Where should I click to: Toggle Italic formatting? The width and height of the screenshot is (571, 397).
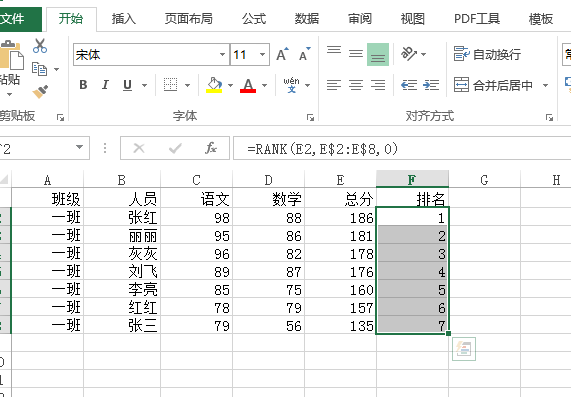coord(105,85)
